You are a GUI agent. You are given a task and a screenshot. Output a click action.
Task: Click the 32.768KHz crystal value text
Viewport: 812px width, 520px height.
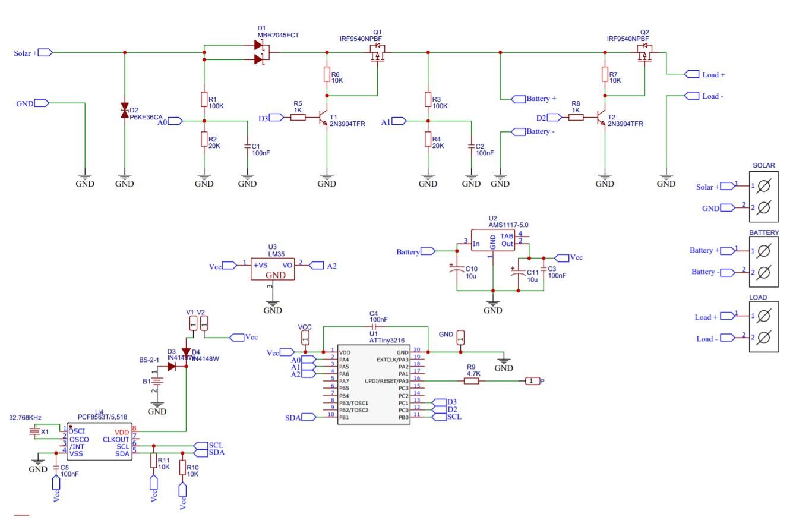pos(26,418)
